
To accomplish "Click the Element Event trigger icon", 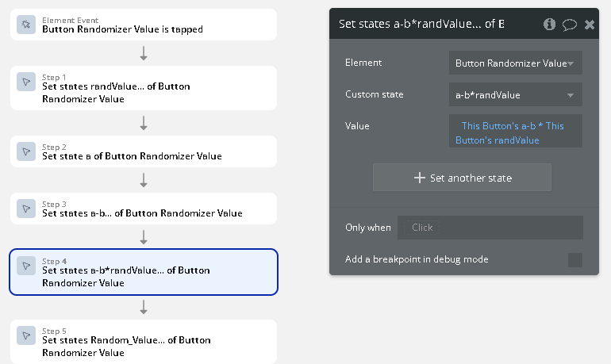I will 26,25.
